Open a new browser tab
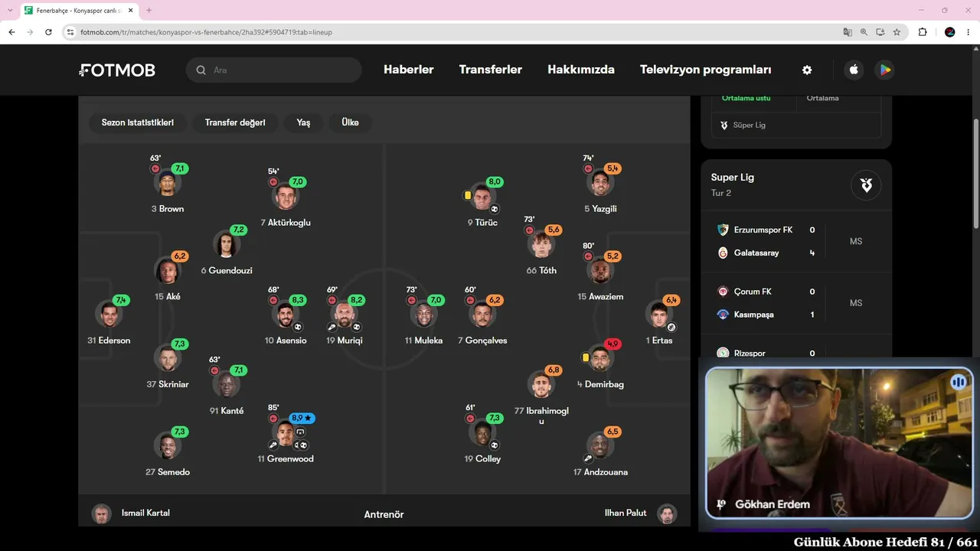 point(149,11)
